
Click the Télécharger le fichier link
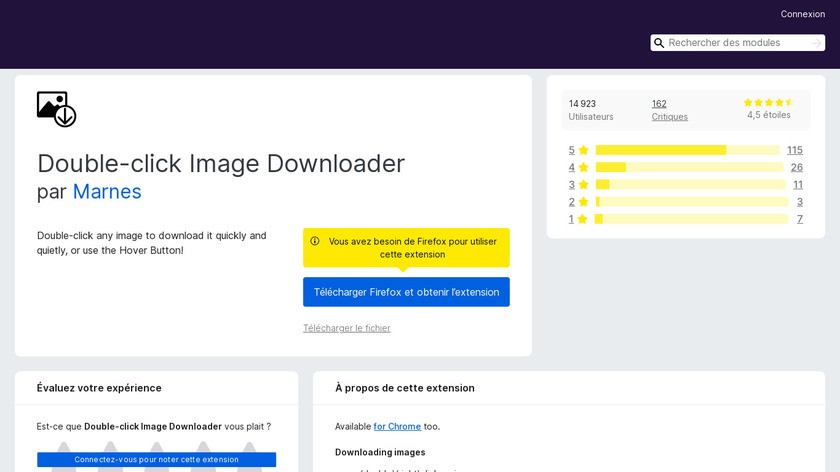pyautogui.click(x=347, y=328)
